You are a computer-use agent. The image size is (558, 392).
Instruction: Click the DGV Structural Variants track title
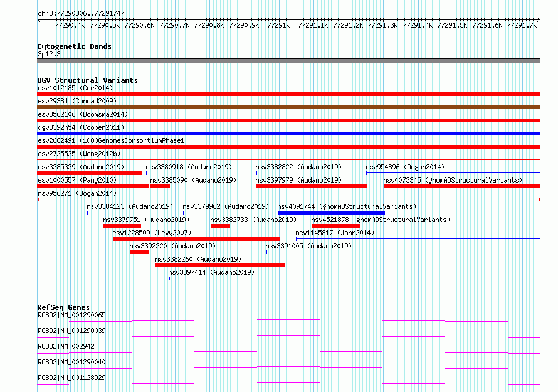pos(88,80)
